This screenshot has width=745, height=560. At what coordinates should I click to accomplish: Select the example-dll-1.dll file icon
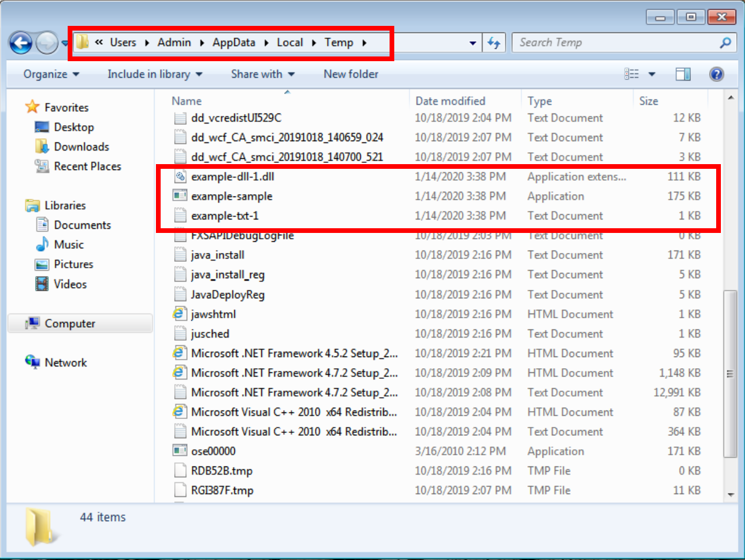pyautogui.click(x=180, y=176)
